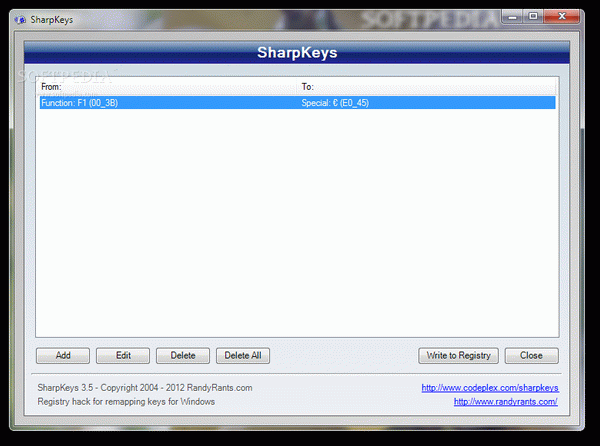600x446 pixels.
Task: Open the codeplex.com/sharpkeys link
Action: [490, 388]
